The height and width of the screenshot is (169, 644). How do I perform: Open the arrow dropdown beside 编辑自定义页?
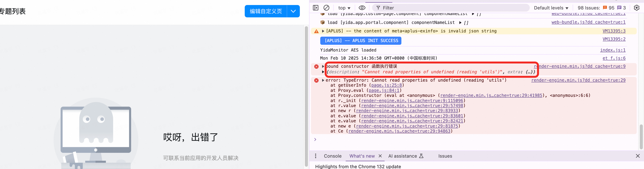[x=293, y=11]
